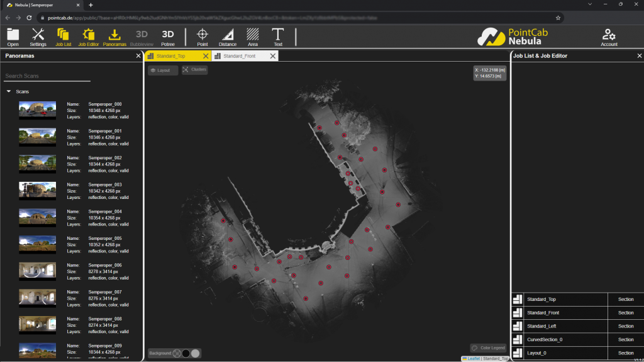Toggle the Panoramas panel from toolbar

[114, 36]
